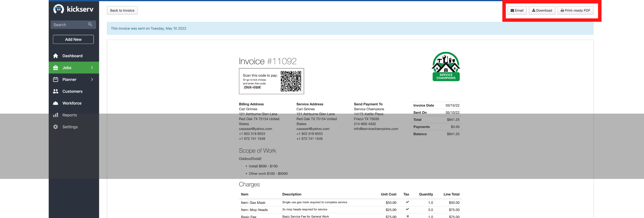644x218 pixels.
Task: Click the Planner calendar icon
Action: coord(56,80)
